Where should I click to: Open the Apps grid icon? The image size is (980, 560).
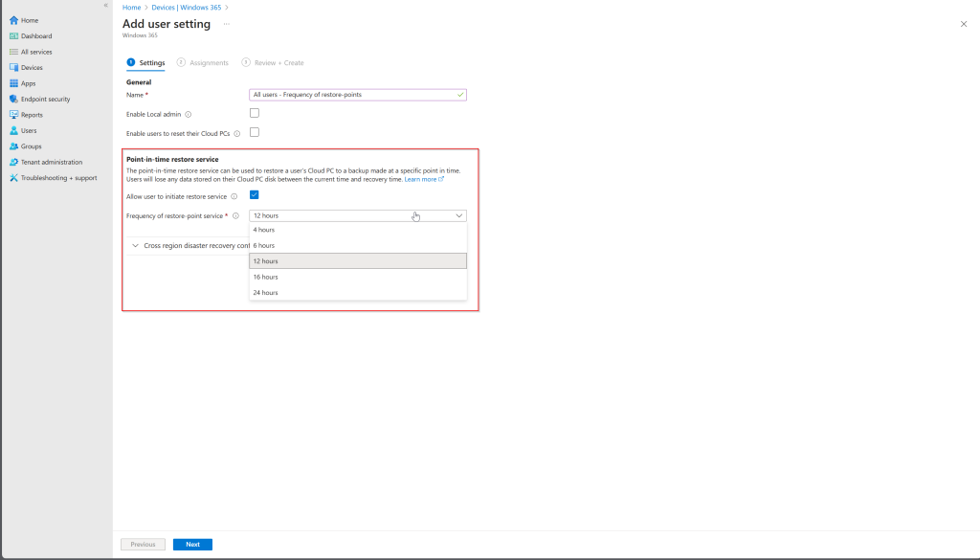13,83
